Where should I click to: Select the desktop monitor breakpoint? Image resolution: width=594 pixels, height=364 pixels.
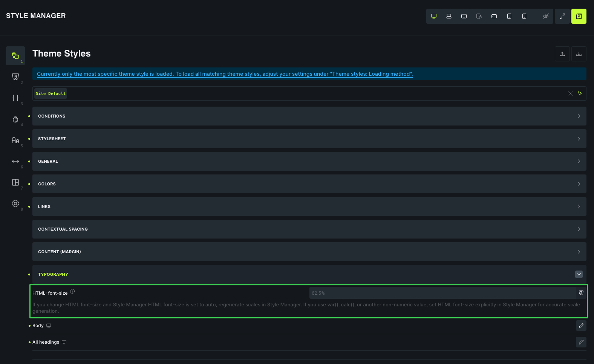[x=434, y=16]
